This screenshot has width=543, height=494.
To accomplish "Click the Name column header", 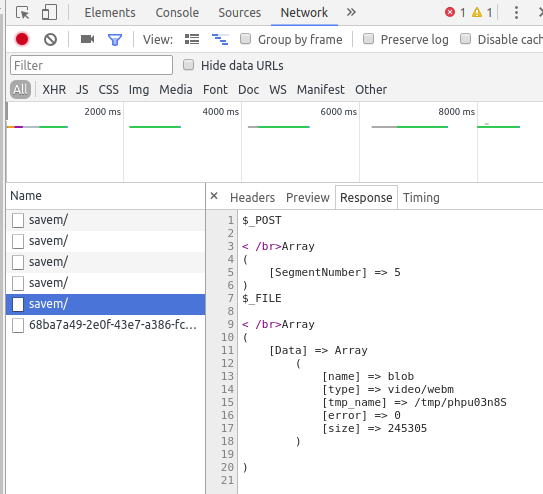I will [x=106, y=196].
